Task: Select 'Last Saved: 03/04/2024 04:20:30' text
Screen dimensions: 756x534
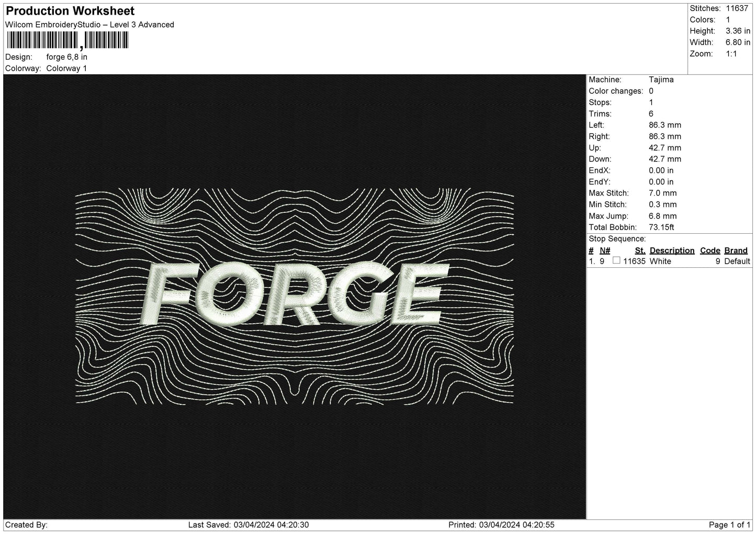Action: pyautogui.click(x=249, y=525)
